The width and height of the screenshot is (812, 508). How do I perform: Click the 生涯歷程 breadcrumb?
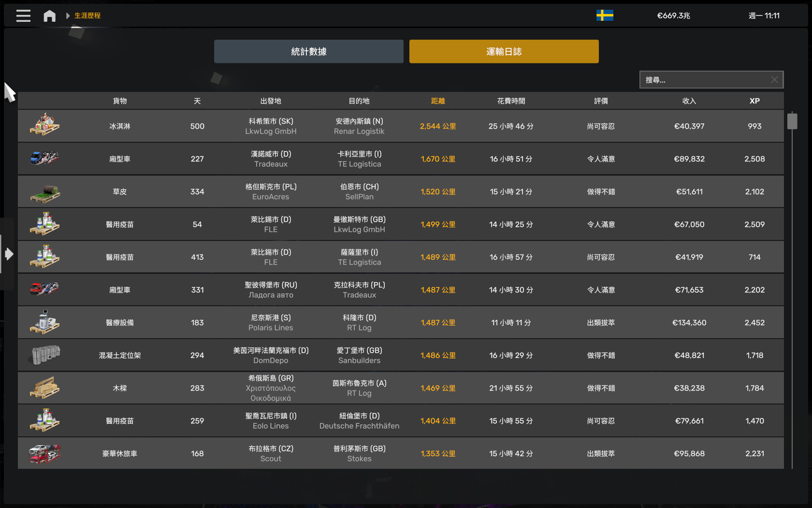click(87, 15)
